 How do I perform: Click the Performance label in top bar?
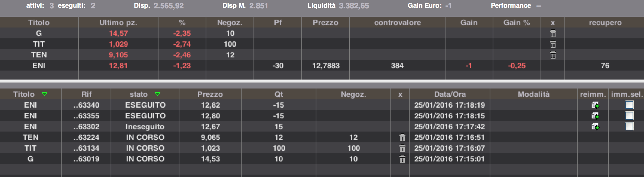tap(511, 6)
